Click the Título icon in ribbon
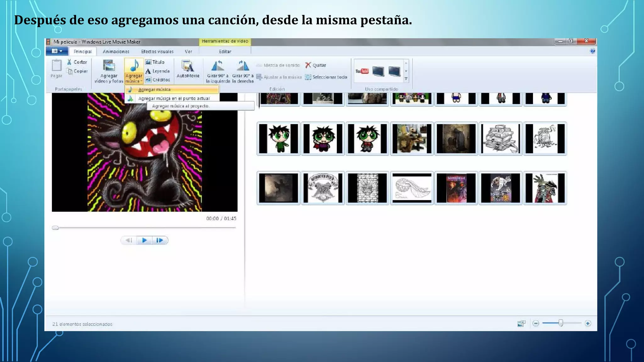This screenshot has width=644, height=362. [148, 62]
